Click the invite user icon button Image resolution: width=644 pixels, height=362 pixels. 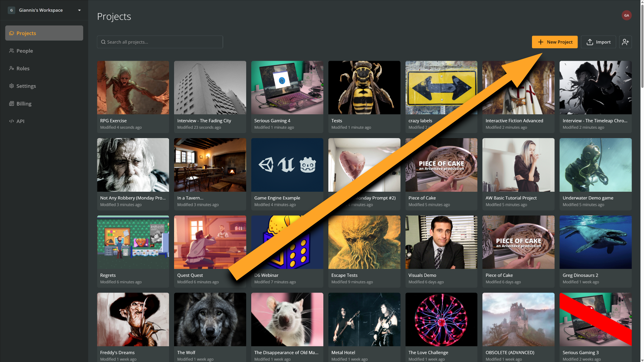(x=625, y=42)
